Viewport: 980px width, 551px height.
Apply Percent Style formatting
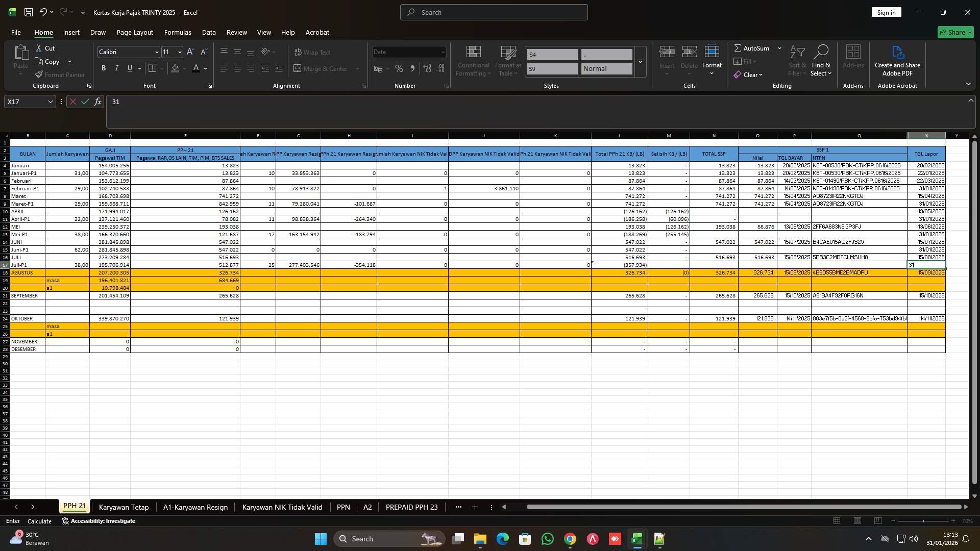coord(399,68)
